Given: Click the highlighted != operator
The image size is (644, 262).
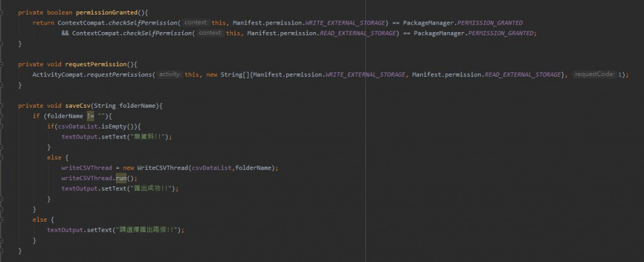Looking at the screenshot, I should click(91, 116).
